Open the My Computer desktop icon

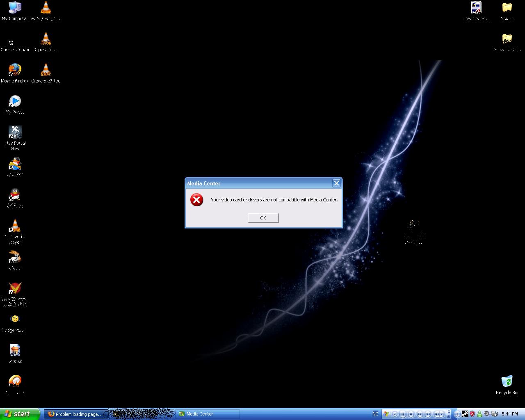tap(15, 11)
